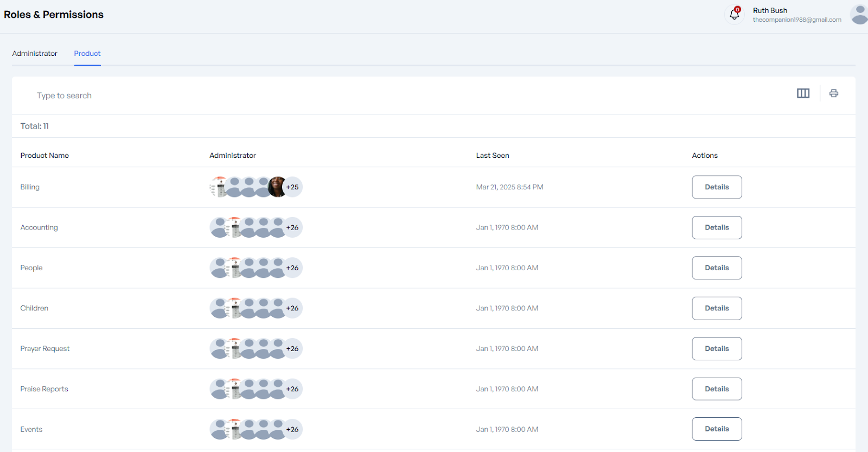Click the +26 badge in Events row

[293, 429]
